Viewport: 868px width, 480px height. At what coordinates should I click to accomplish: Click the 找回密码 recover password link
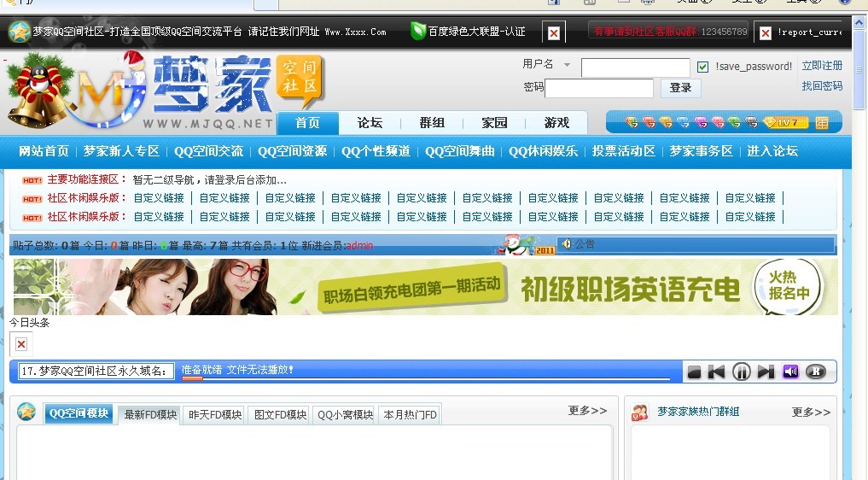(x=822, y=86)
